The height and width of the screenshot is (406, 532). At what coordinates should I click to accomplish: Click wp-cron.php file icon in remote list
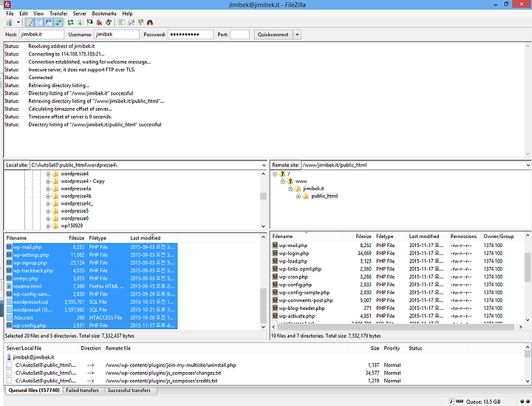point(275,277)
